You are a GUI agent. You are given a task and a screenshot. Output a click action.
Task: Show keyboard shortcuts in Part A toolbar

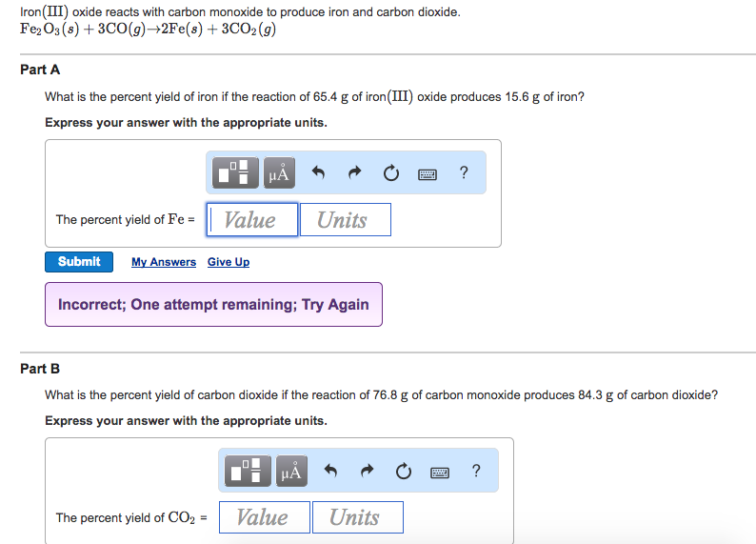click(426, 173)
